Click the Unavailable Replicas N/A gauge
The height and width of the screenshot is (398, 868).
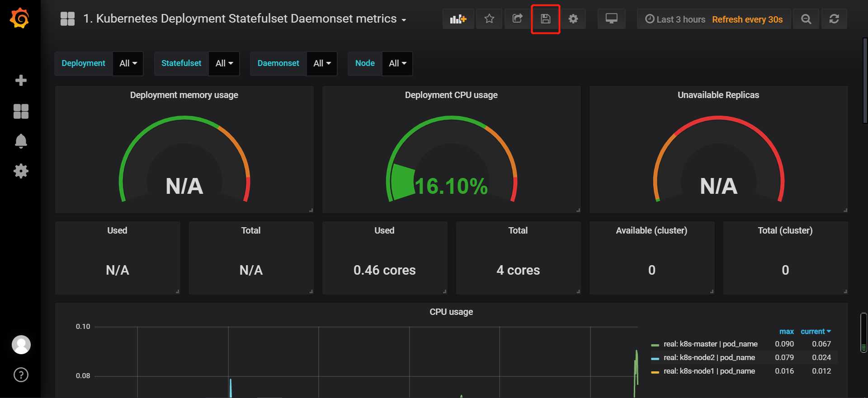(x=718, y=186)
